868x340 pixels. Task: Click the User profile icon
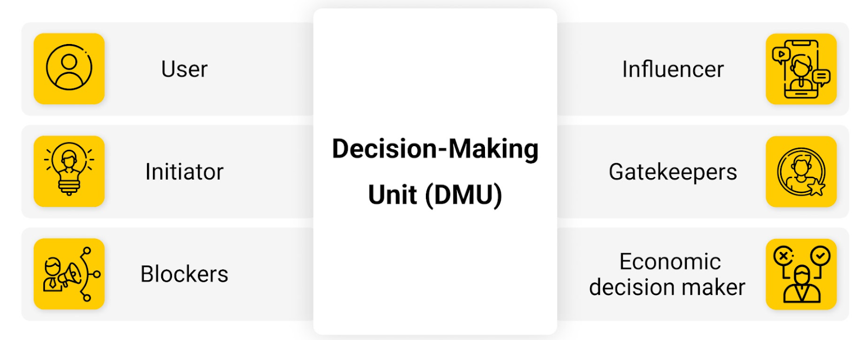coord(69,68)
